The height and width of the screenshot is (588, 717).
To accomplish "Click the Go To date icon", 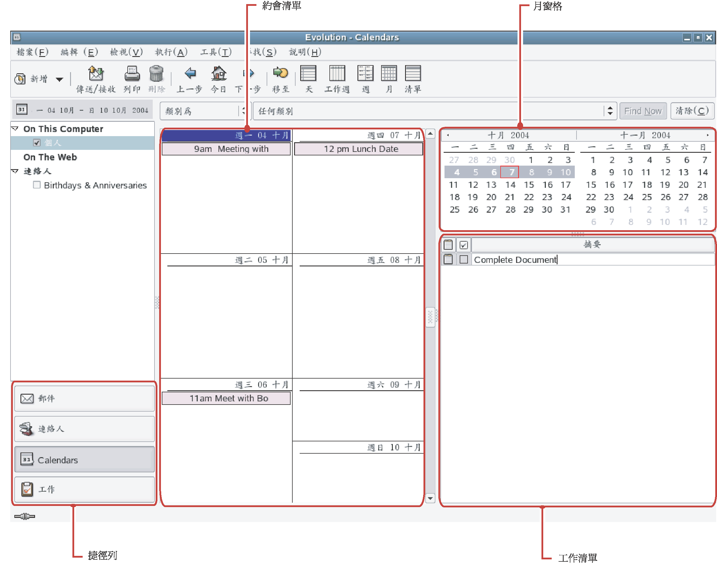I will pos(280,73).
